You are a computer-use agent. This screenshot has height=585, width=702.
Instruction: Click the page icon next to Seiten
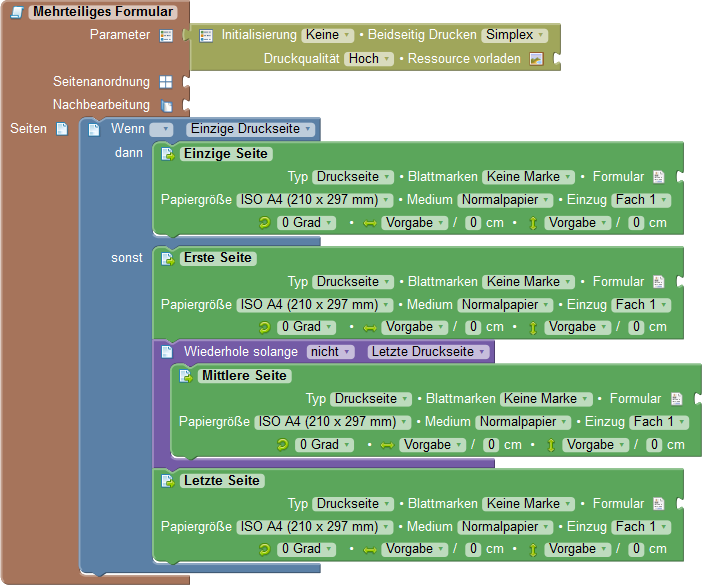click(x=62, y=129)
